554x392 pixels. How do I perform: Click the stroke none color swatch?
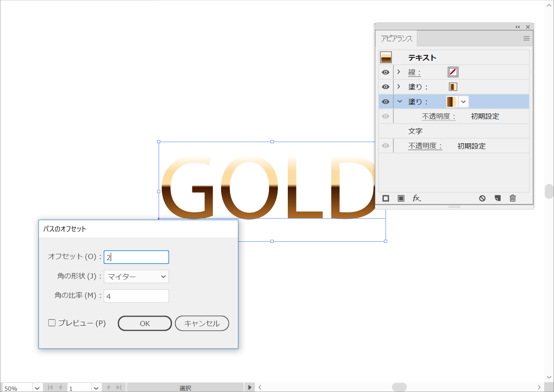453,72
